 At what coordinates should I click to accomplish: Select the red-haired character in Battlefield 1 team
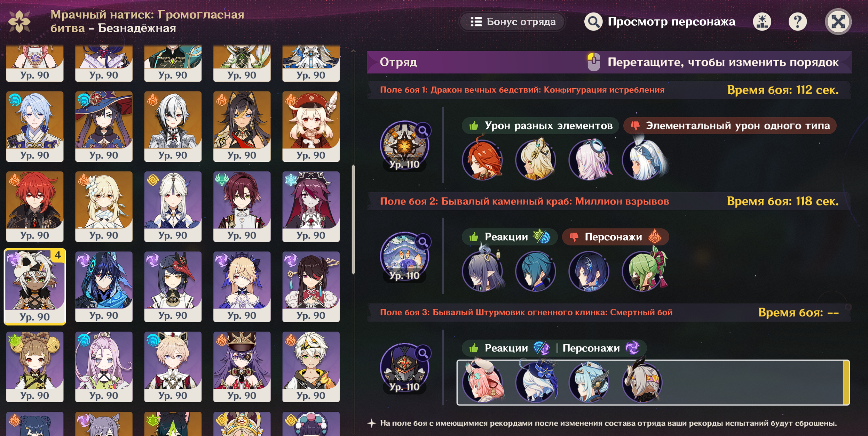click(482, 159)
